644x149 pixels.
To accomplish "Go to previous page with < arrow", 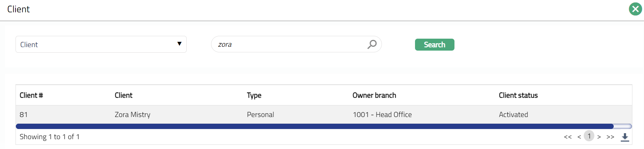I will pos(579,137).
